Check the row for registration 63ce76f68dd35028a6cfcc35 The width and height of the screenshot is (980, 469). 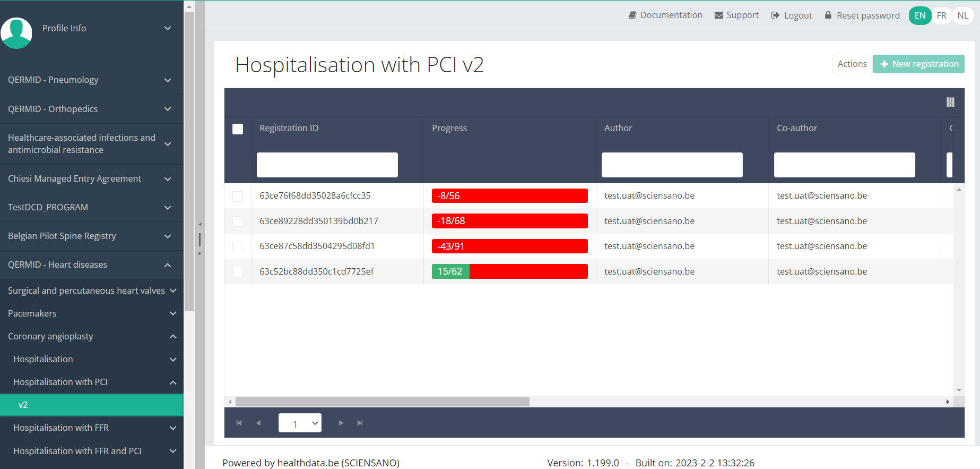[x=238, y=197]
